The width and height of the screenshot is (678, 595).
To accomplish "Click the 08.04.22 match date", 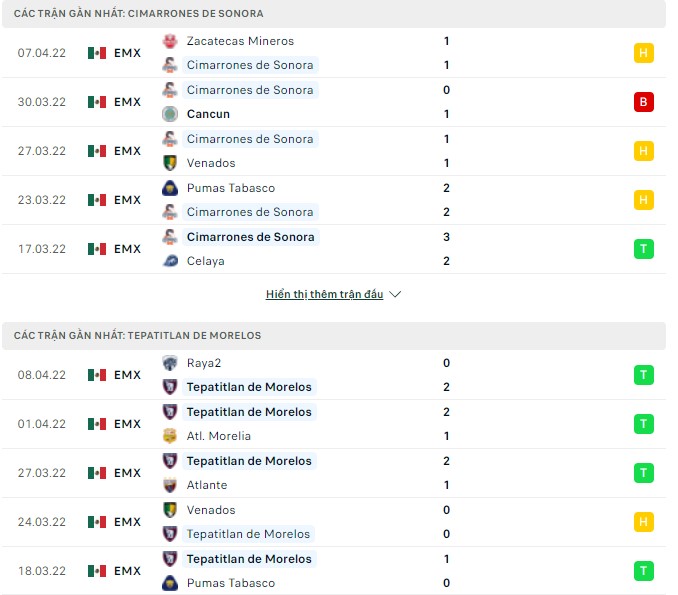I will pos(42,375).
